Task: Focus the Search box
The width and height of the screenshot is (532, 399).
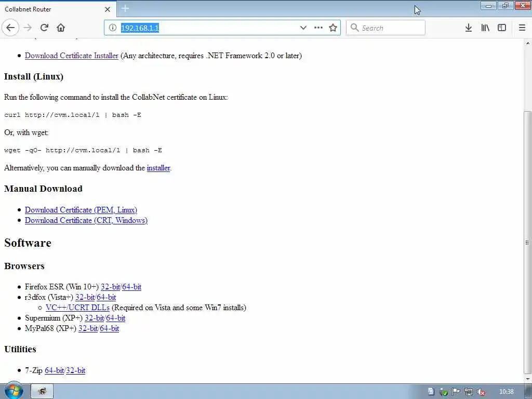Action: (385, 28)
